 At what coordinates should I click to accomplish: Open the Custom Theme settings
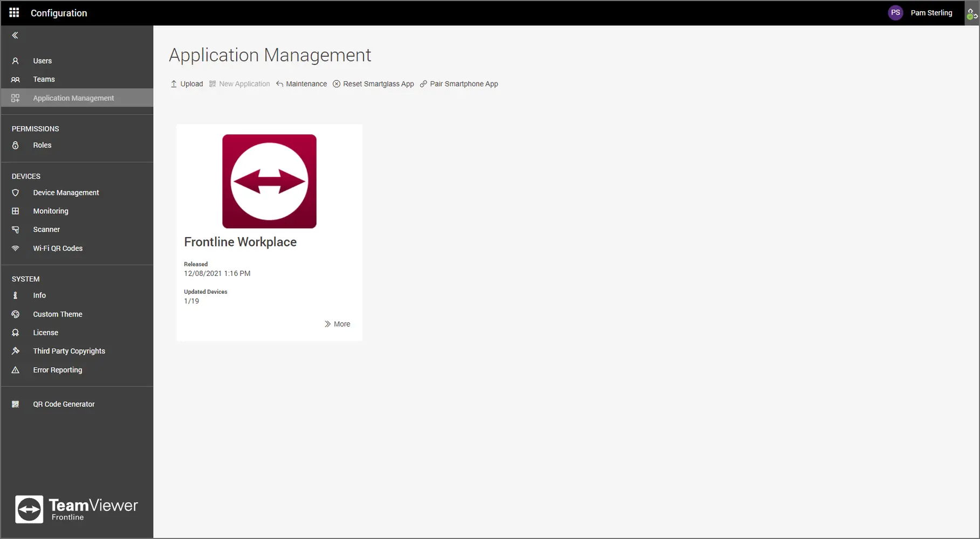[77, 314]
